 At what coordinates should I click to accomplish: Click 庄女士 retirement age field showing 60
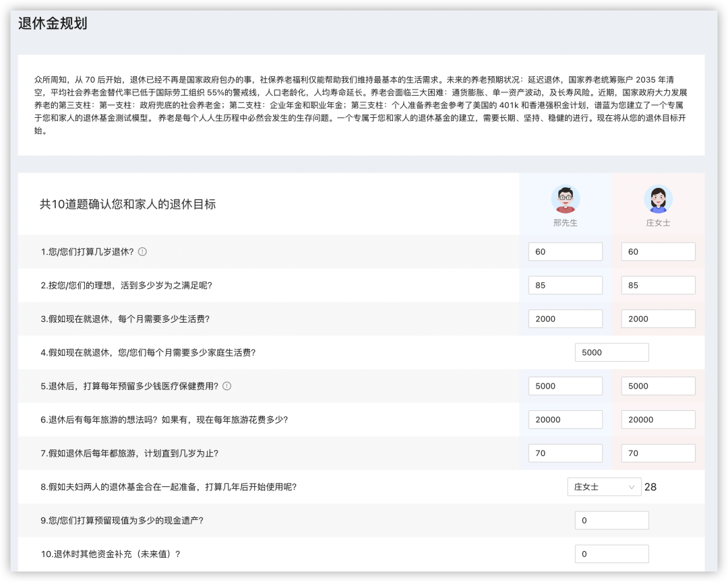coord(658,252)
